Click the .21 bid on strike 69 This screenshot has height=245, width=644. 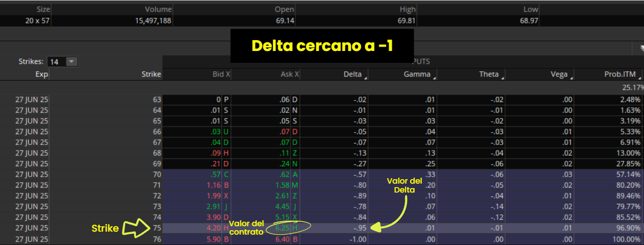point(215,163)
